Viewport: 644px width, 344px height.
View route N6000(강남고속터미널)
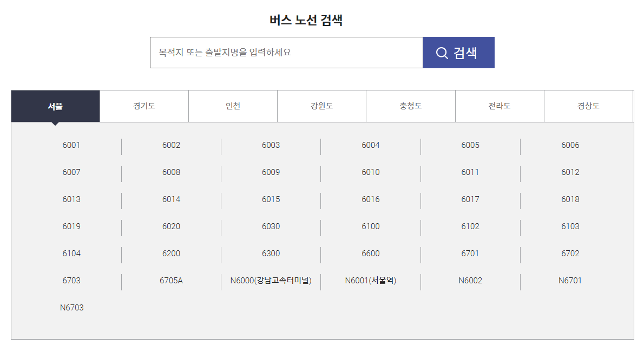click(x=271, y=281)
